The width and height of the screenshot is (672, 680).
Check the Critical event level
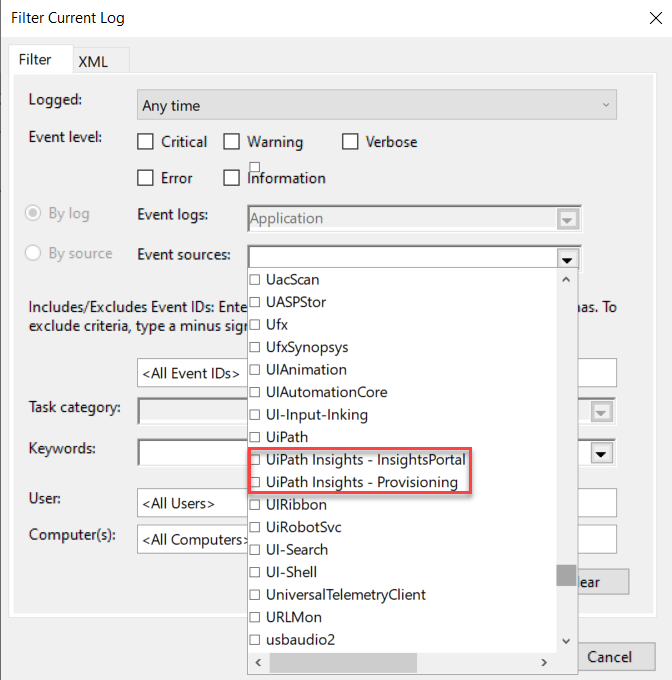coord(145,142)
